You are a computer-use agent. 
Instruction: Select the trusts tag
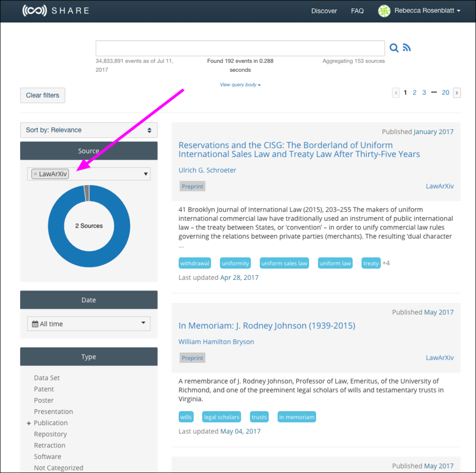click(259, 417)
